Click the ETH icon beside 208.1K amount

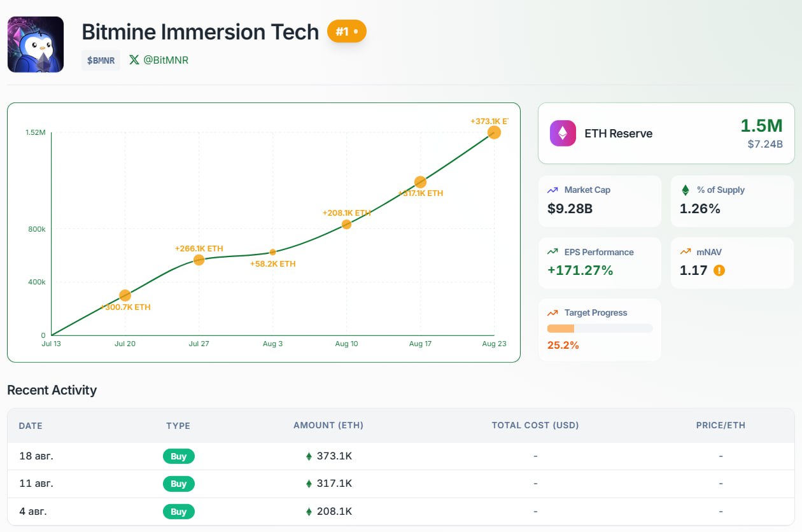click(309, 512)
